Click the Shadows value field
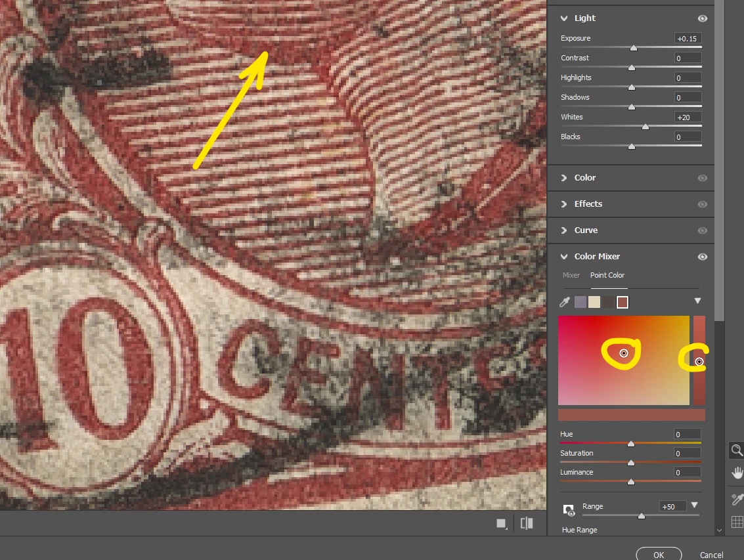This screenshot has height=560, width=744. click(688, 97)
